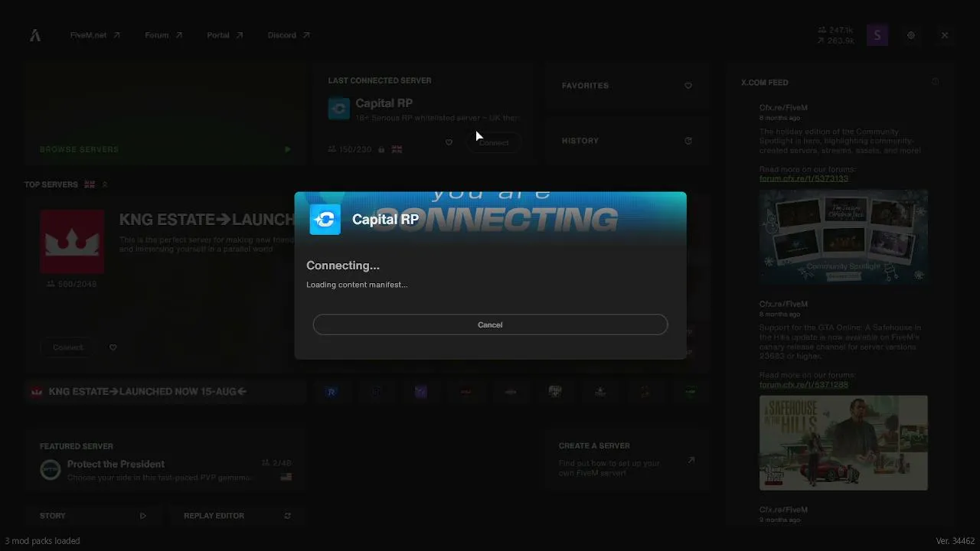980x551 pixels.
Task: Cancel the connection to Capital RP
Action: (x=490, y=324)
